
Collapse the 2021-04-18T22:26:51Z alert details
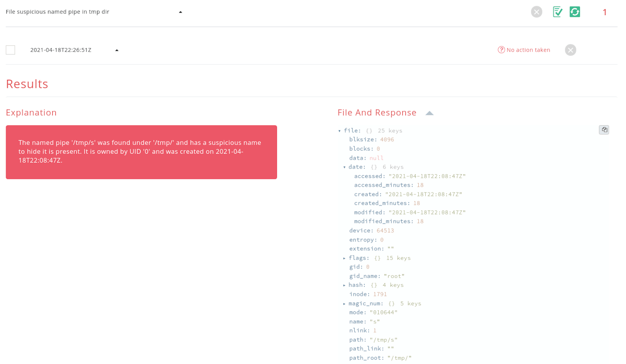[116, 50]
